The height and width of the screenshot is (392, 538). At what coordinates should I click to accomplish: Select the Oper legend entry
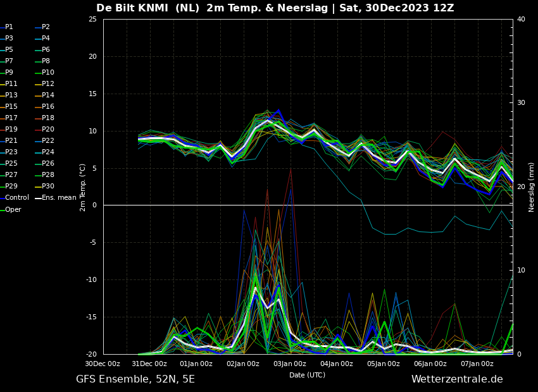click(11, 209)
